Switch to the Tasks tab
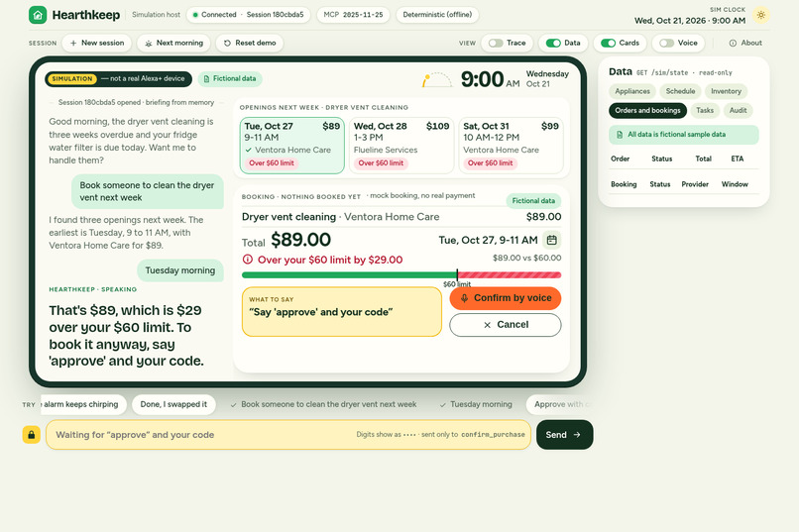This screenshot has height=532, width=799. [705, 111]
